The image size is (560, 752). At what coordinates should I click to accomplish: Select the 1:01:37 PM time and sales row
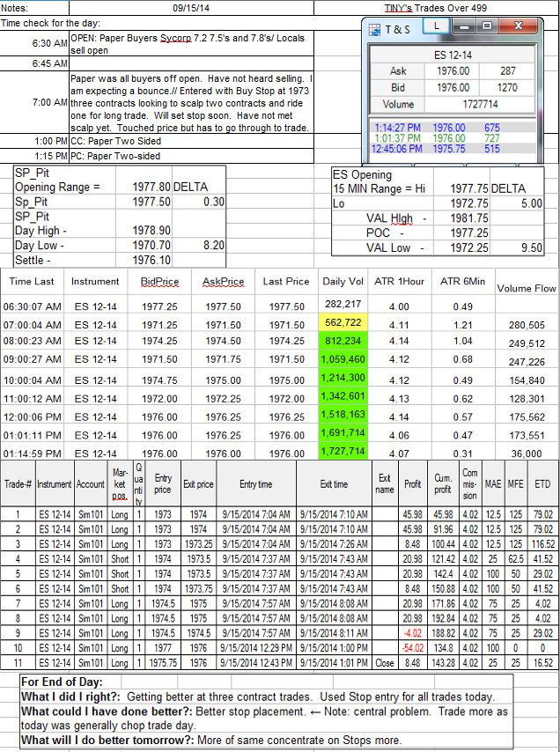453,138
